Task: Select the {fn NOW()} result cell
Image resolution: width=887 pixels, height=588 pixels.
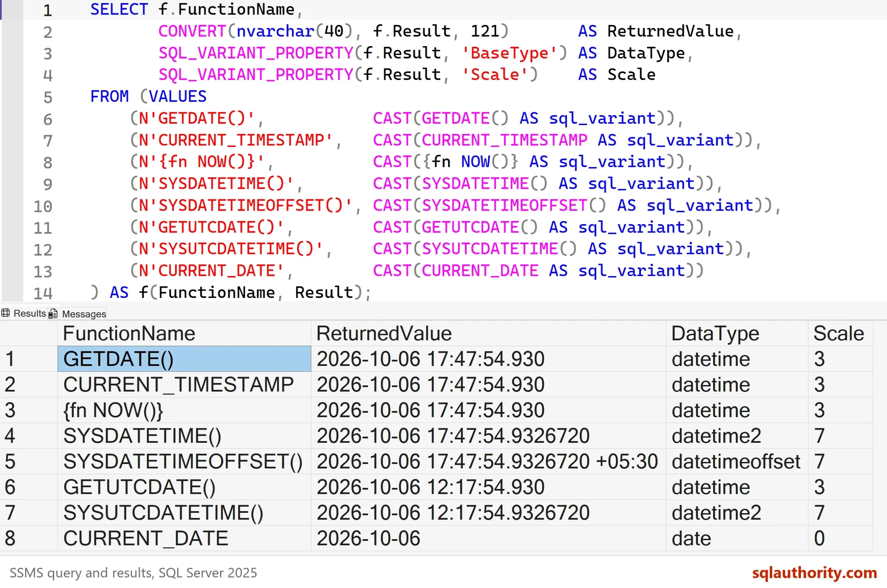Action: [184, 410]
